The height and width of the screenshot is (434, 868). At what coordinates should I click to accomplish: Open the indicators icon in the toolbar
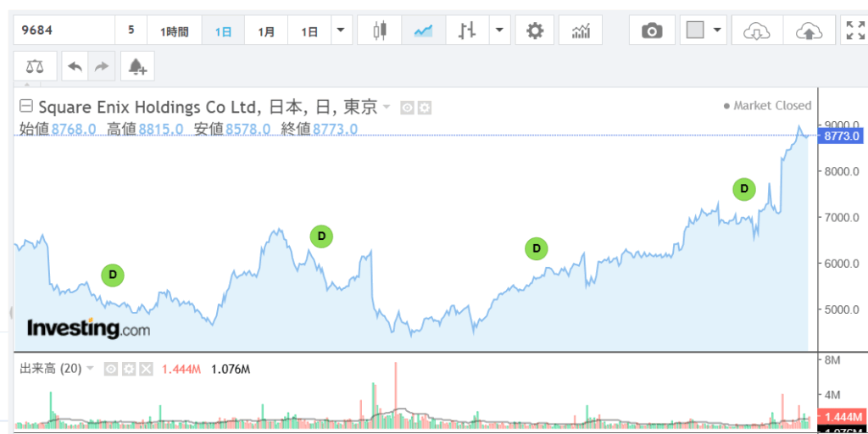point(581,31)
